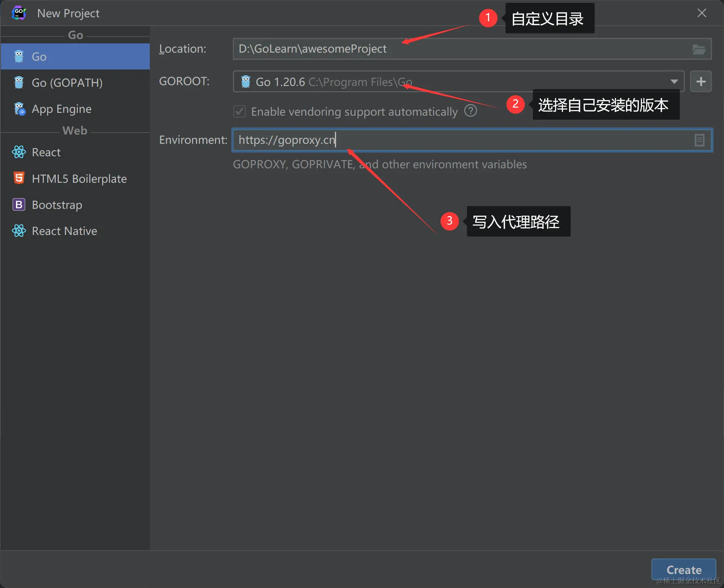Image resolution: width=724 pixels, height=588 pixels.
Task: Click the GoLand logo in title bar
Action: click(x=19, y=13)
